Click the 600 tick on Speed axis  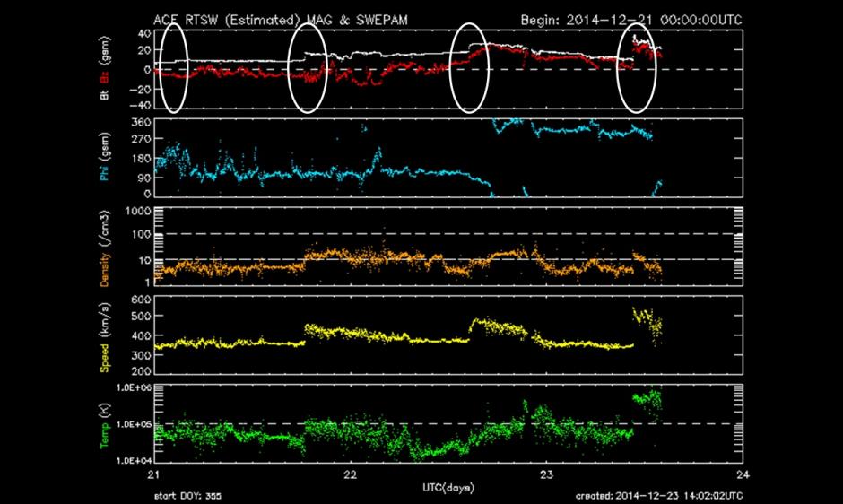point(139,300)
